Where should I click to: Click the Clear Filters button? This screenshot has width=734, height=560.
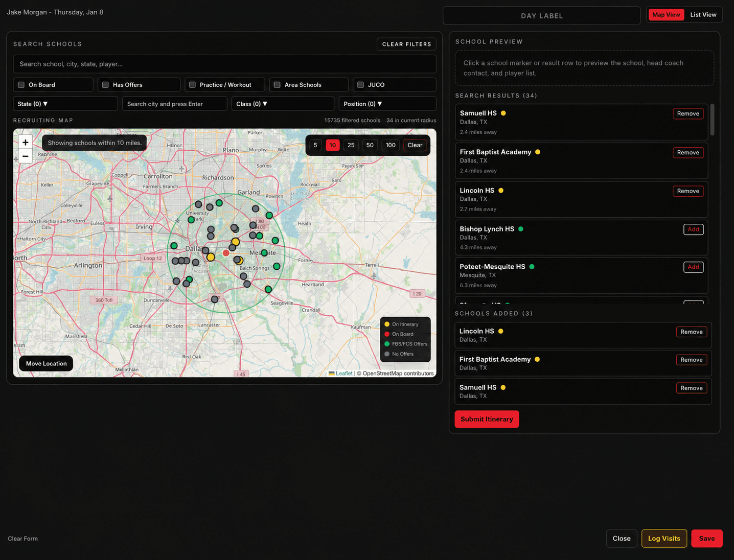click(407, 44)
